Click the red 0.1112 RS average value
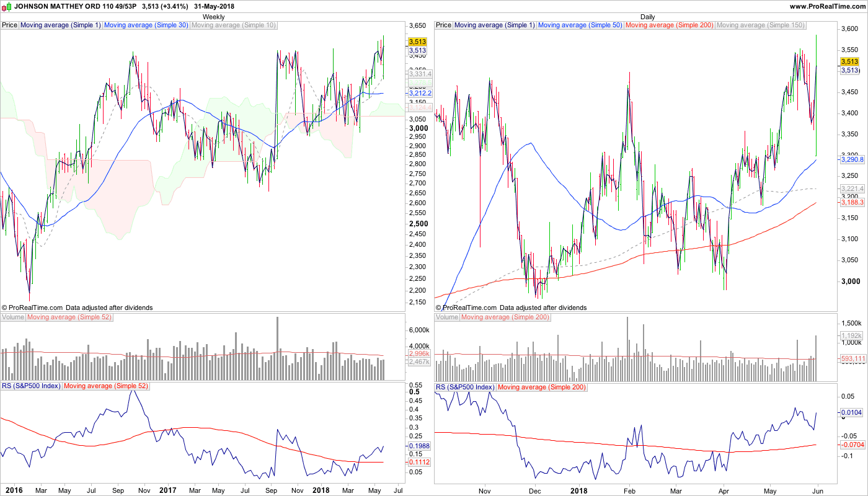 pyautogui.click(x=420, y=462)
